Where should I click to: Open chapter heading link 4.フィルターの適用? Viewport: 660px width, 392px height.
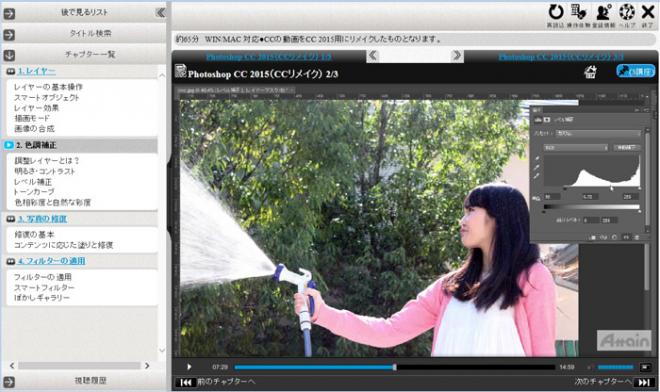point(51,261)
